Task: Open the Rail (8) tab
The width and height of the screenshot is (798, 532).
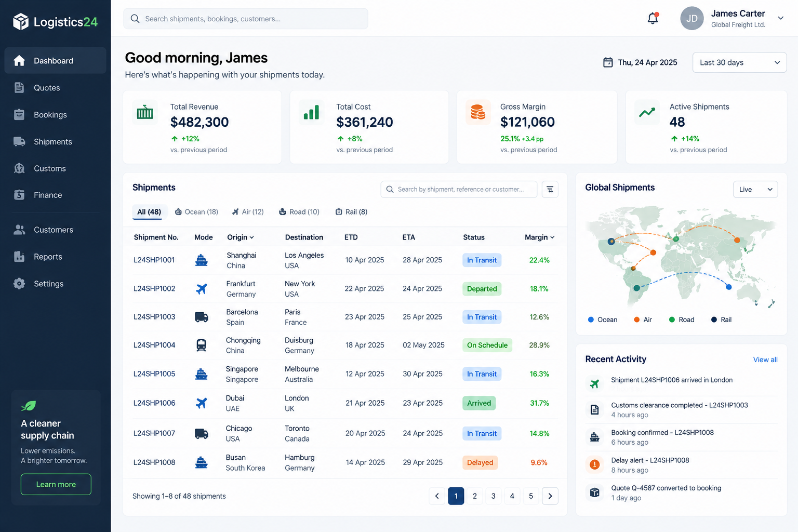Action: (x=352, y=212)
